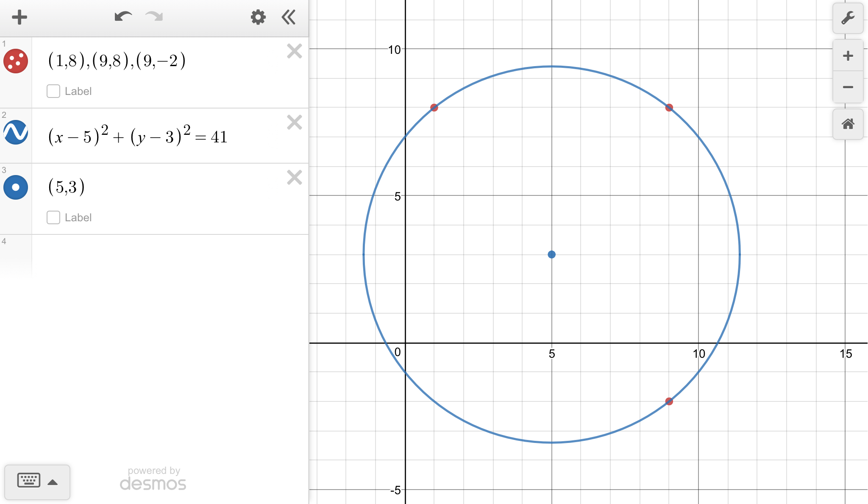
Task: Enable Label checkbox for expression 1
Action: 53,91
